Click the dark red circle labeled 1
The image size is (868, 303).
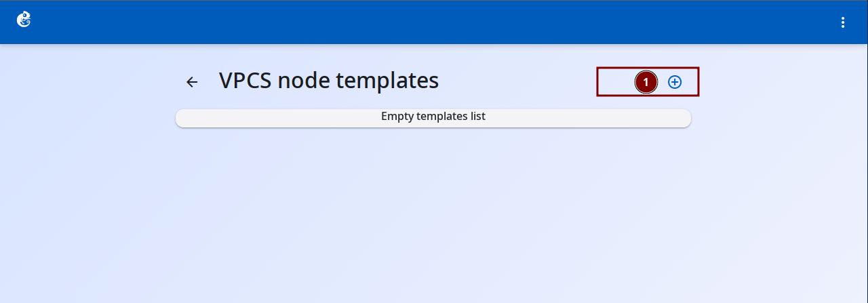(x=646, y=82)
